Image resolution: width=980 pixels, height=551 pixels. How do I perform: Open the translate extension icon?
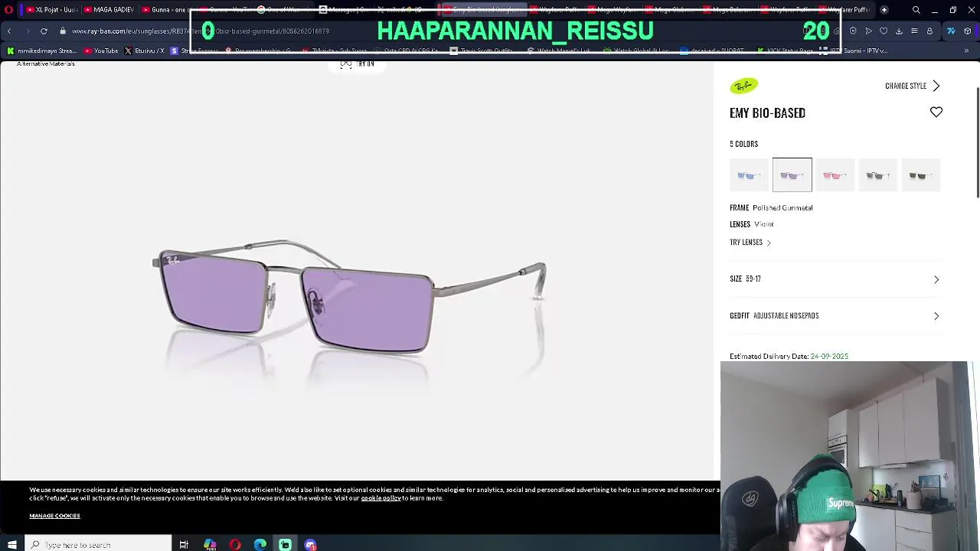tap(951, 31)
